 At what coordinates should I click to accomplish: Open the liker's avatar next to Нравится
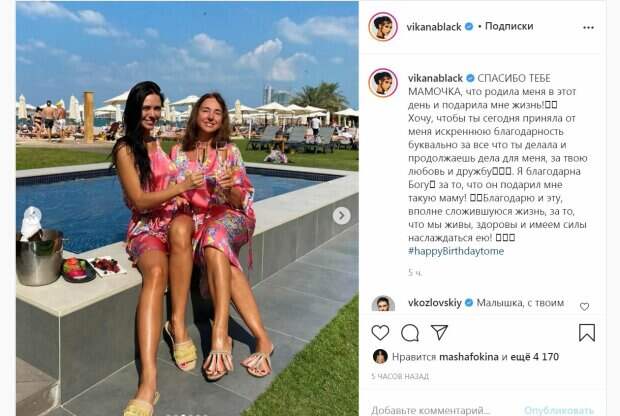click(380, 356)
